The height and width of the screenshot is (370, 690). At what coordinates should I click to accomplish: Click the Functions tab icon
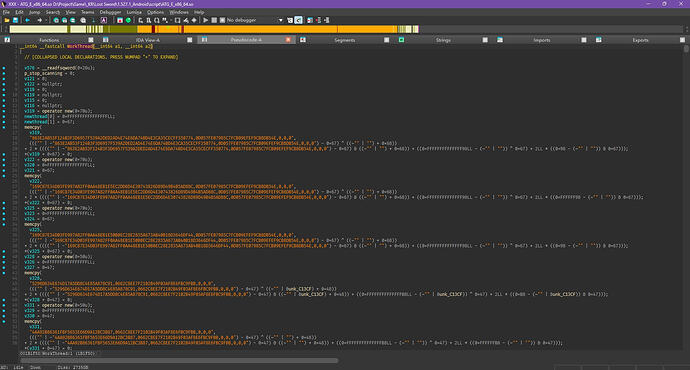pyautogui.click(x=7, y=40)
